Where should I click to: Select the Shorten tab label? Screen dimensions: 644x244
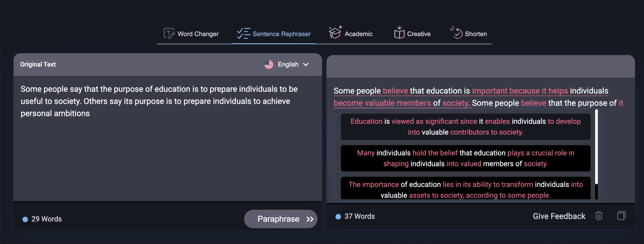tap(476, 34)
